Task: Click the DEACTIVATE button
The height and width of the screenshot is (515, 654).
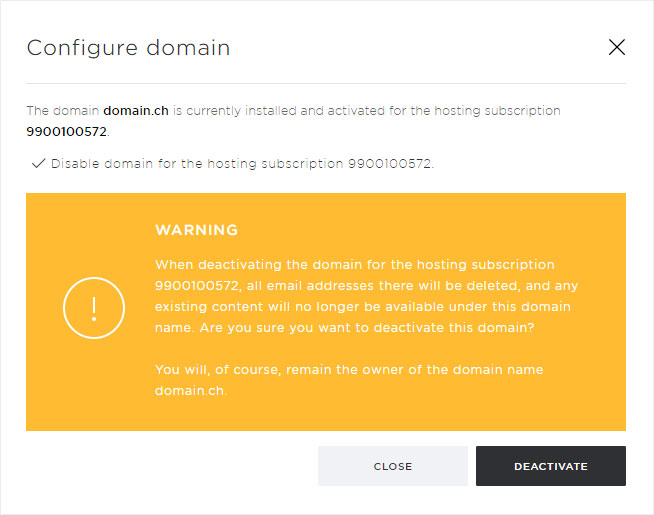Action: tap(551, 466)
